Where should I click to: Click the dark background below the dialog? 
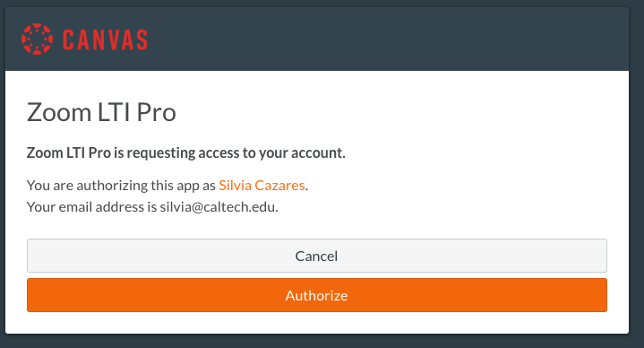tap(322, 342)
